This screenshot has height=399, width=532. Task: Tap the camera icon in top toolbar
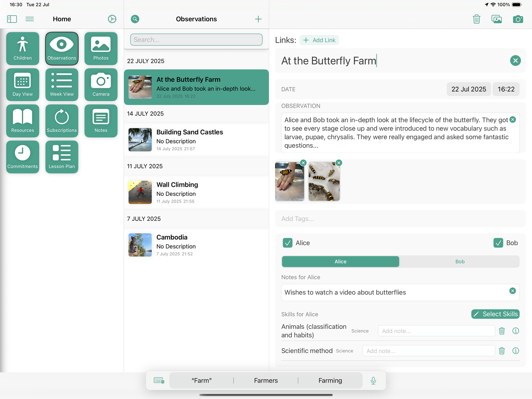518,19
